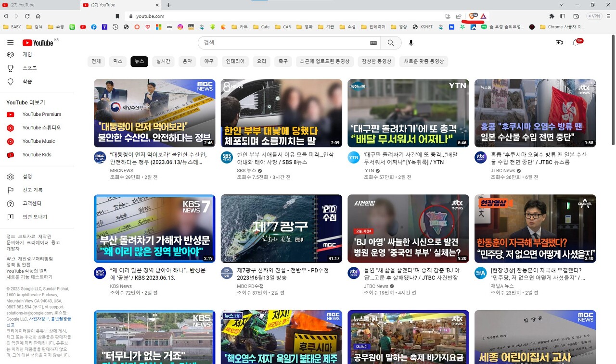
Task: Switch to the first inactive YouTube browser tab
Action: pyautogui.click(x=39, y=5)
